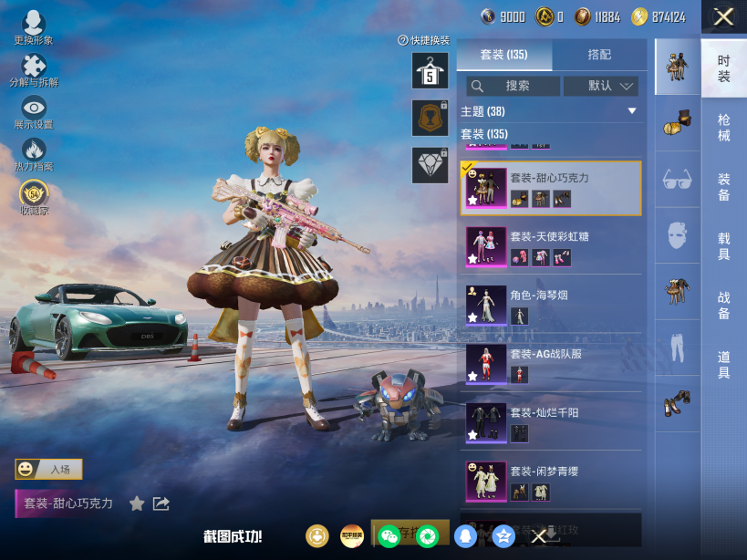Open the 装备 side tab
The height and width of the screenshot is (560, 747).
click(723, 187)
